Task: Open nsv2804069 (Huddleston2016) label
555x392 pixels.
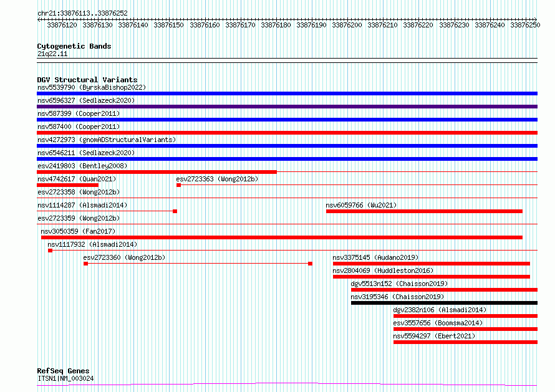Action: point(383,270)
